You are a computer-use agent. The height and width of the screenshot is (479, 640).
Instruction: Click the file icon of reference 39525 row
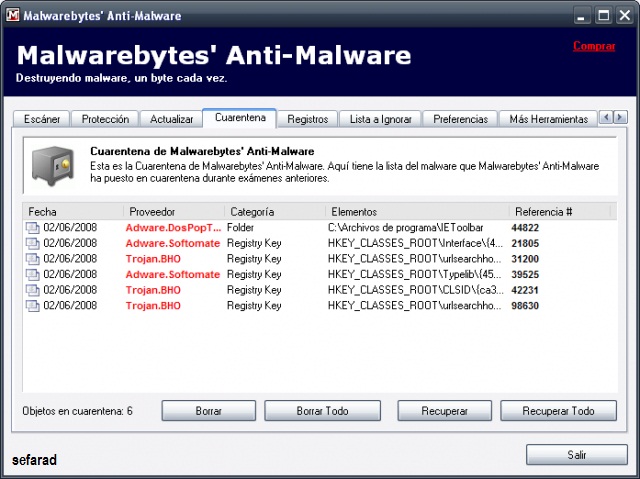[x=32, y=274]
